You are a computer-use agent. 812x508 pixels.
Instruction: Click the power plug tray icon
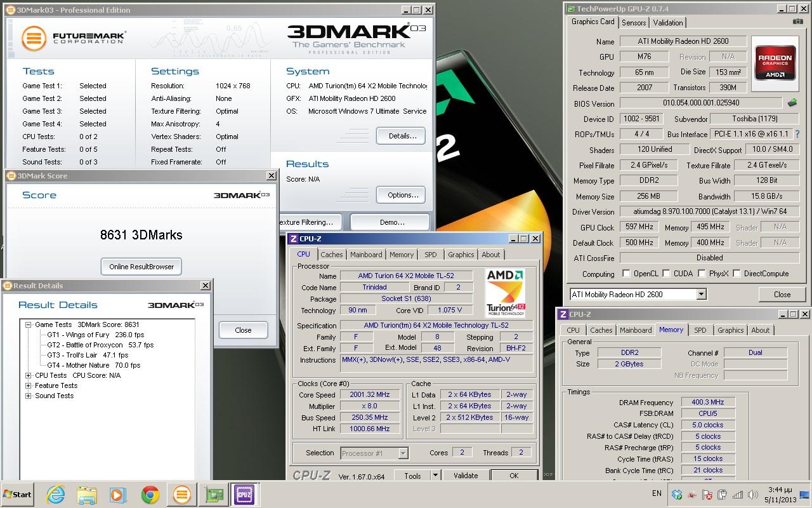pyautogui.click(x=723, y=495)
